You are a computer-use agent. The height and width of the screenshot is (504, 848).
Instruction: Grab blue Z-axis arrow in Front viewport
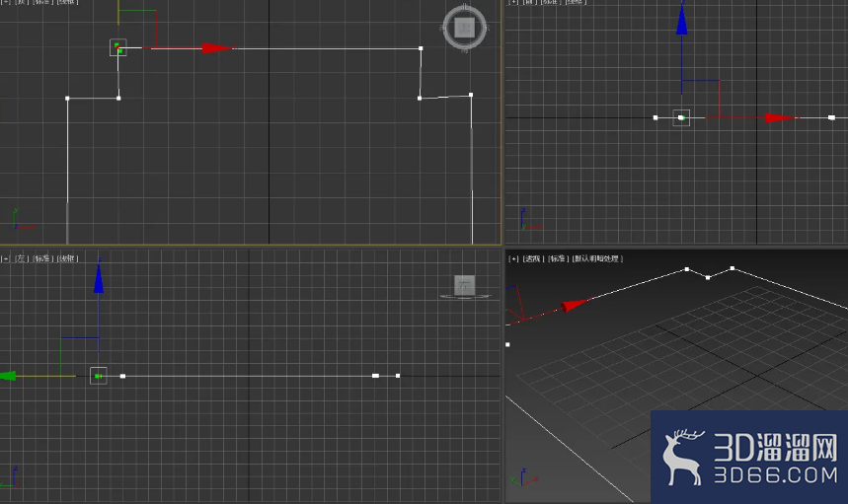click(x=681, y=21)
